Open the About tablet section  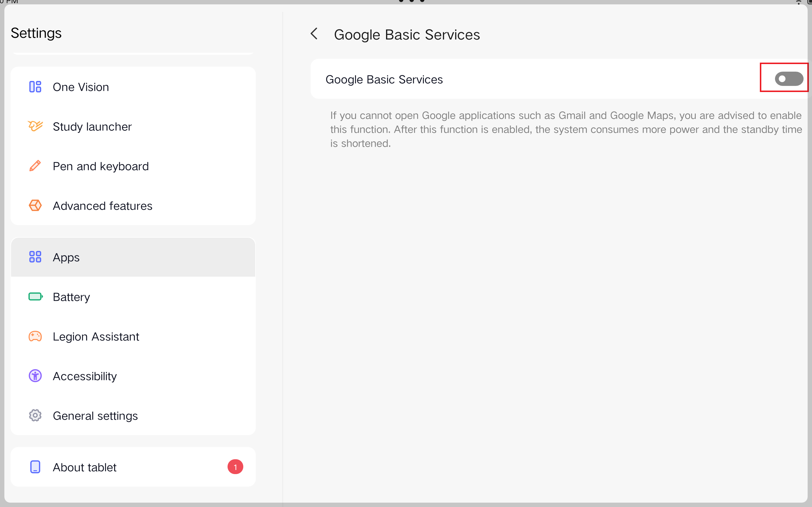[x=84, y=467]
